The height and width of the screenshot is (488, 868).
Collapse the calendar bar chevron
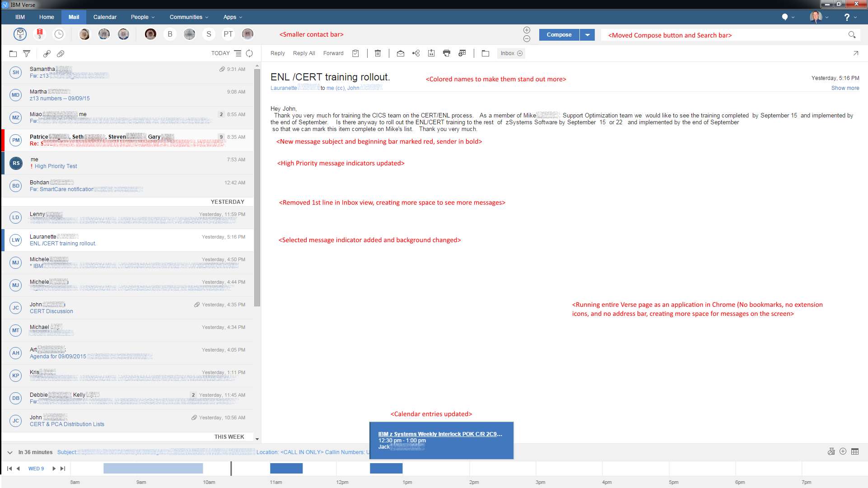pyautogui.click(x=9, y=452)
